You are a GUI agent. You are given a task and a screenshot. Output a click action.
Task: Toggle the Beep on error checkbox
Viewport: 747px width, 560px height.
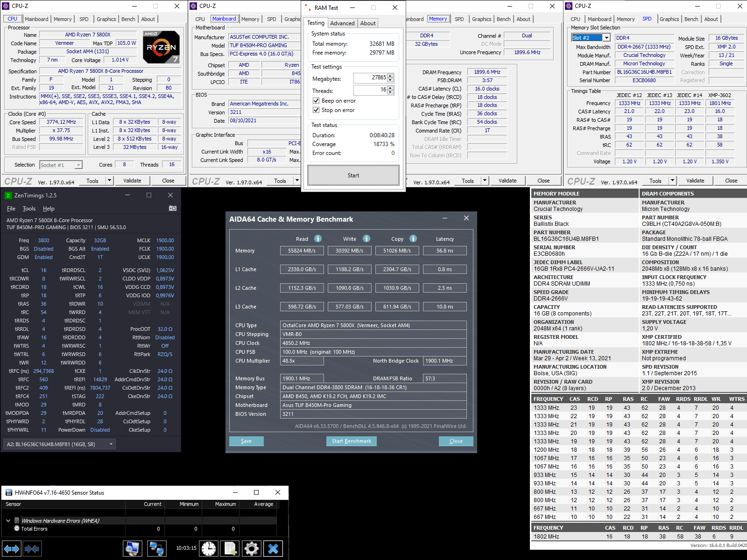pos(316,101)
